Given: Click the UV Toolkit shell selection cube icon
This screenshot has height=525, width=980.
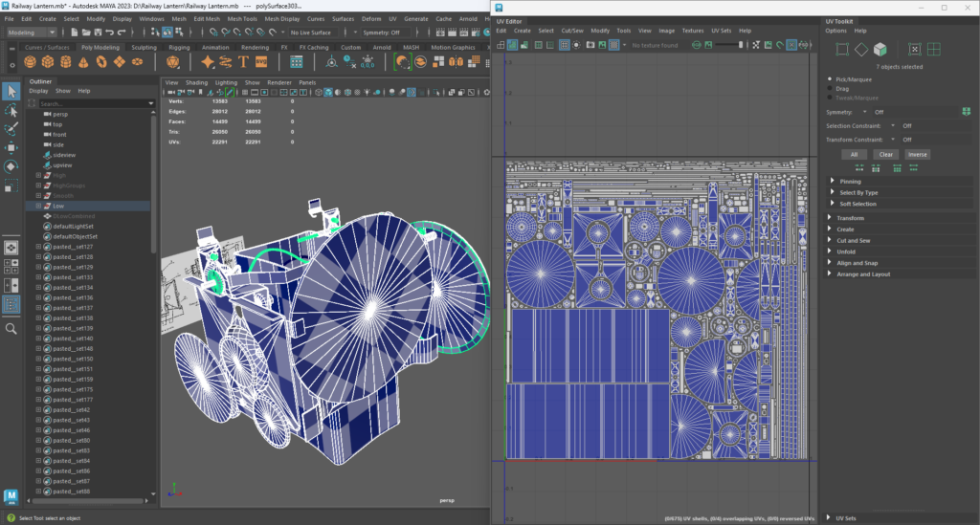Looking at the screenshot, I should (x=880, y=49).
